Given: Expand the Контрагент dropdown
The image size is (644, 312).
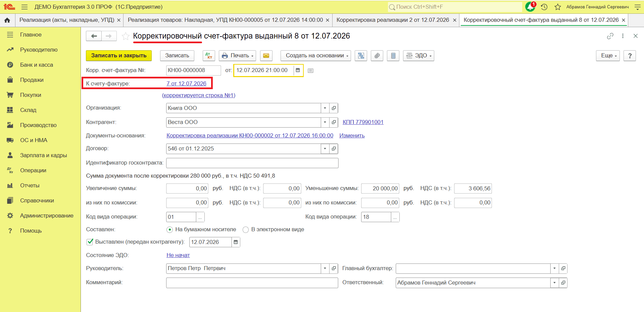Looking at the screenshot, I should click(325, 122).
